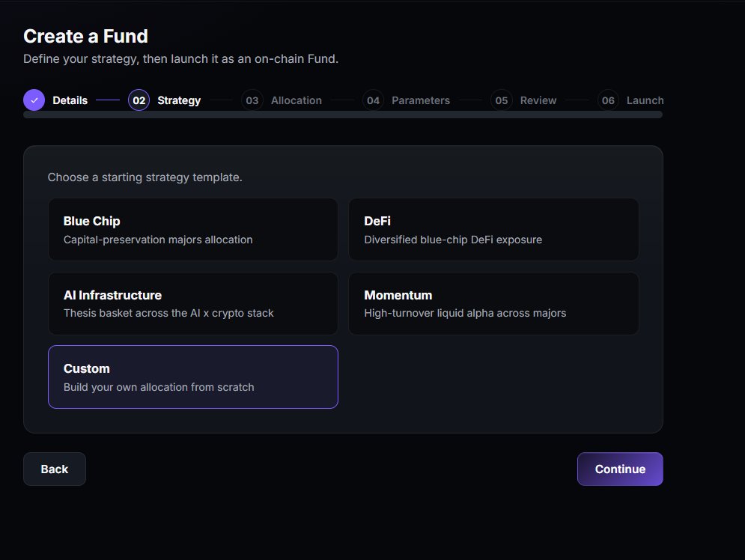Go to the Allocation step label
This screenshot has height=560, width=745.
tap(297, 101)
